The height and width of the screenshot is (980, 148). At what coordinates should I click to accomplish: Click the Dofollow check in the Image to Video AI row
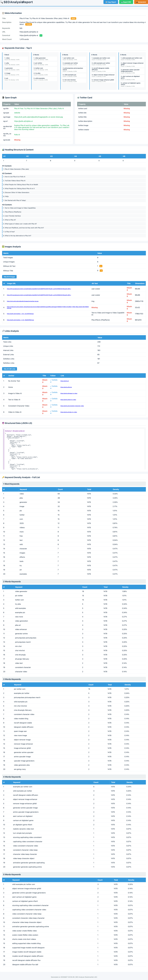[x=54, y=393]
